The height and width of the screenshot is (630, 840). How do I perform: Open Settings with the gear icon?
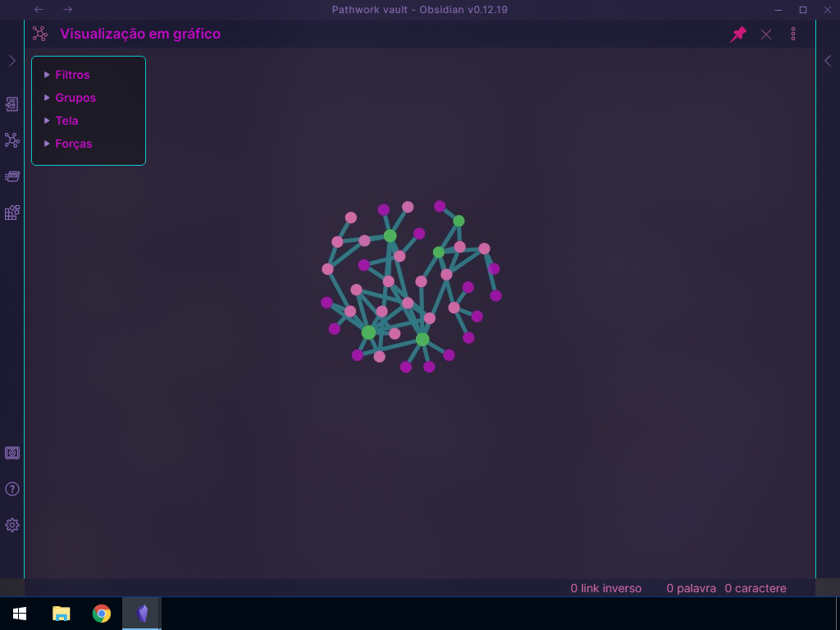11,525
